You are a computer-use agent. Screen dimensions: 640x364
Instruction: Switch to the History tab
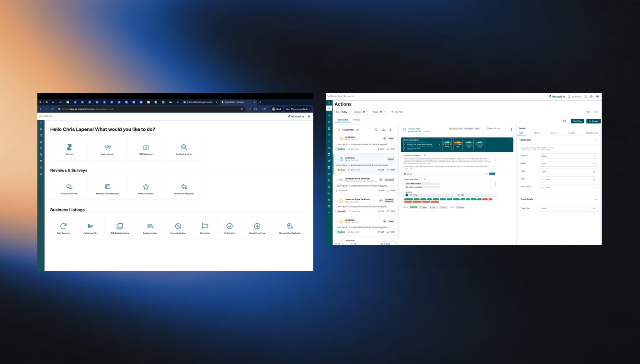tap(554, 133)
